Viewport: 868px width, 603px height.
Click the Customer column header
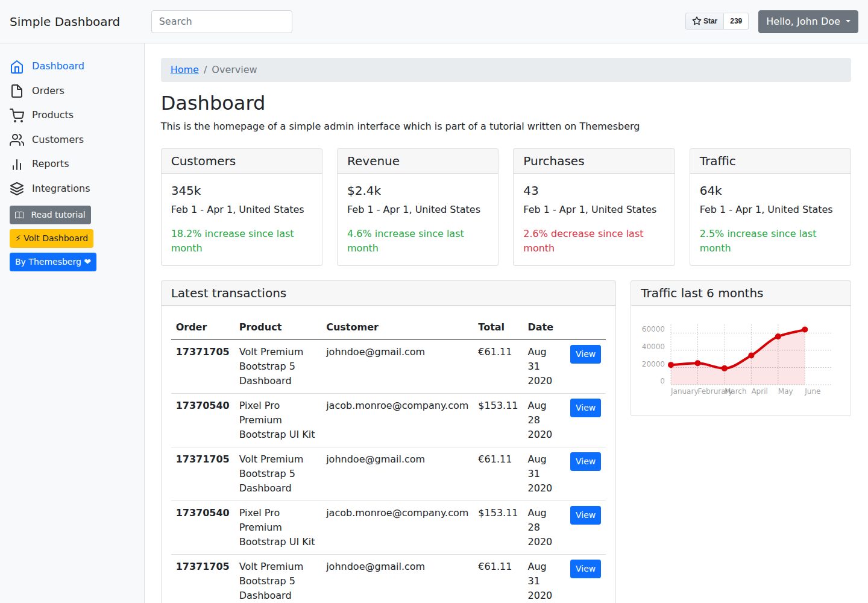[x=352, y=327]
